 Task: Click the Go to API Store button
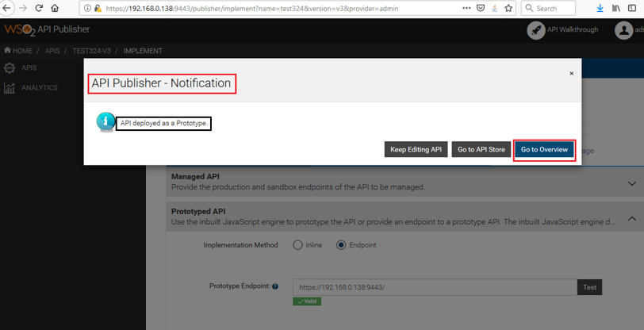click(x=481, y=150)
